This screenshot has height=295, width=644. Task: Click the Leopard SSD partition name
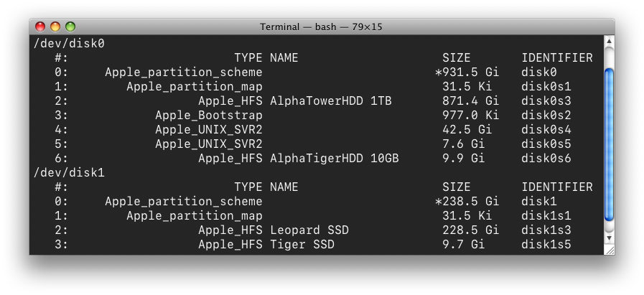[x=309, y=230]
